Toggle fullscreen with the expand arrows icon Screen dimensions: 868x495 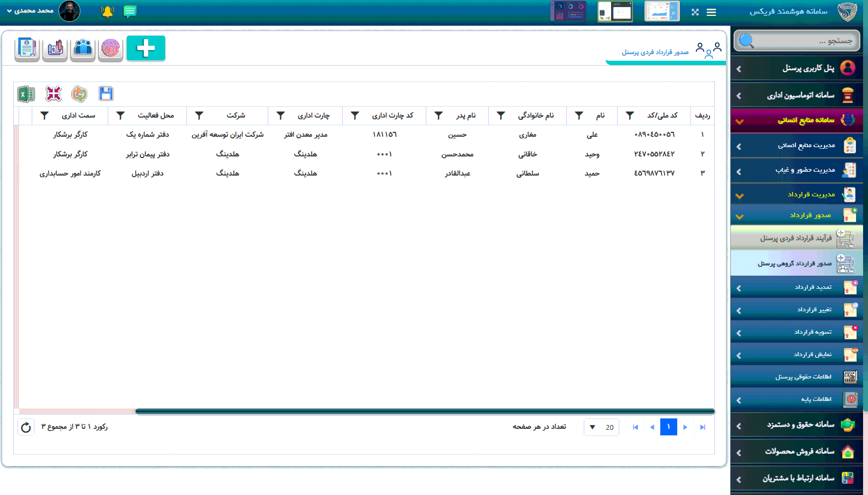coord(695,12)
